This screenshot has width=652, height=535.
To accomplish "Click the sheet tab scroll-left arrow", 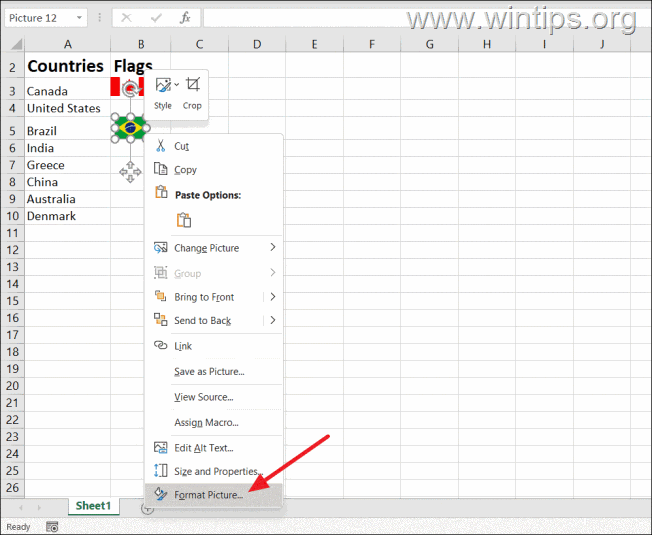I will tap(21, 508).
